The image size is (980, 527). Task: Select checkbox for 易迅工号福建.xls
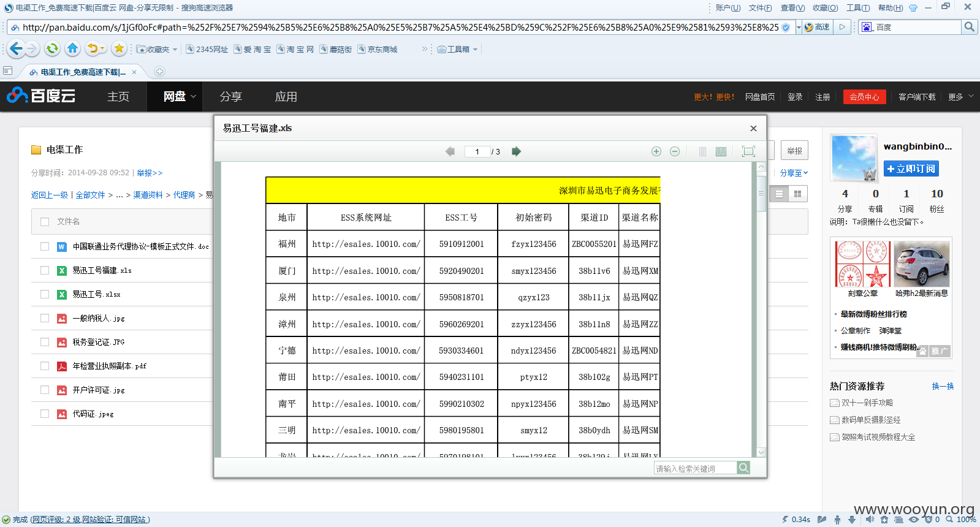click(45, 270)
